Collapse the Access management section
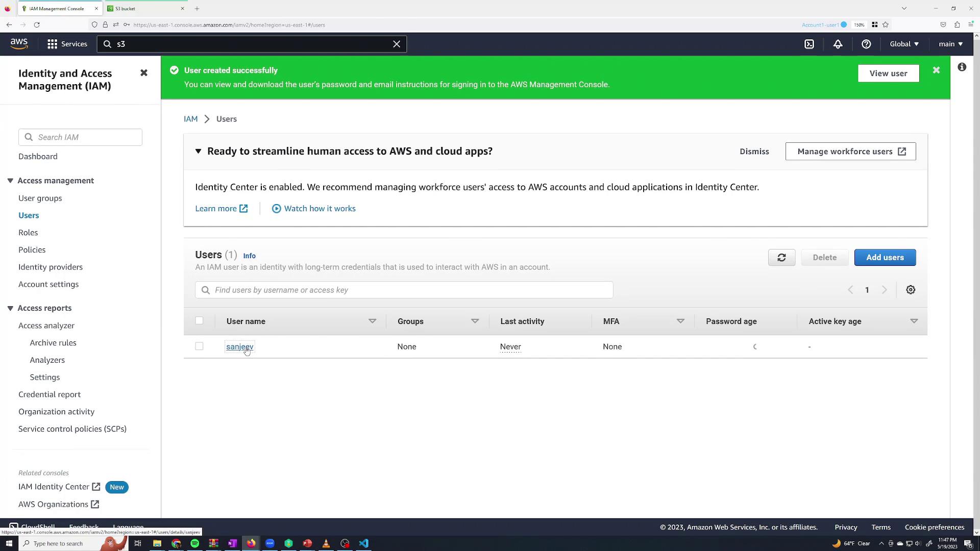 [10, 181]
